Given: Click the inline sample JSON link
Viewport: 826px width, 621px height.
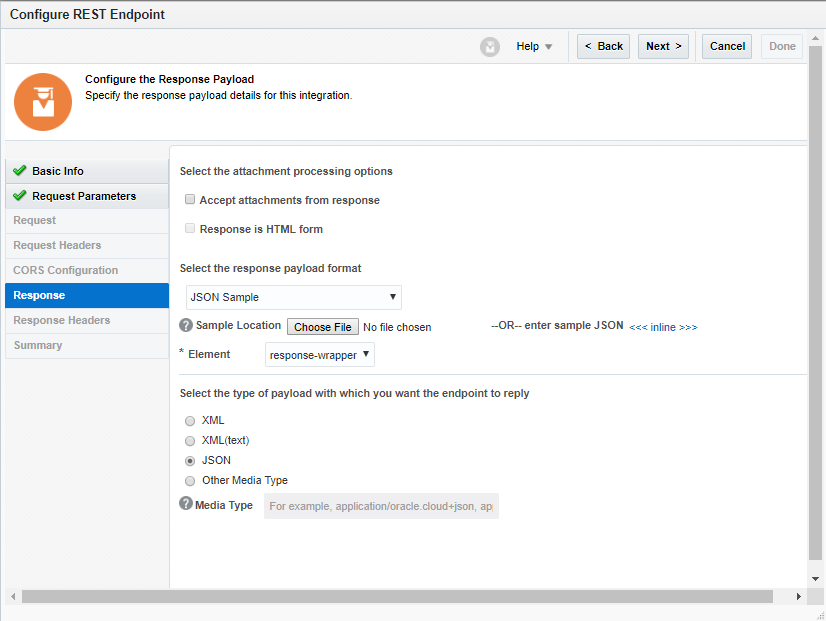Looking at the screenshot, I should [664, 326].
